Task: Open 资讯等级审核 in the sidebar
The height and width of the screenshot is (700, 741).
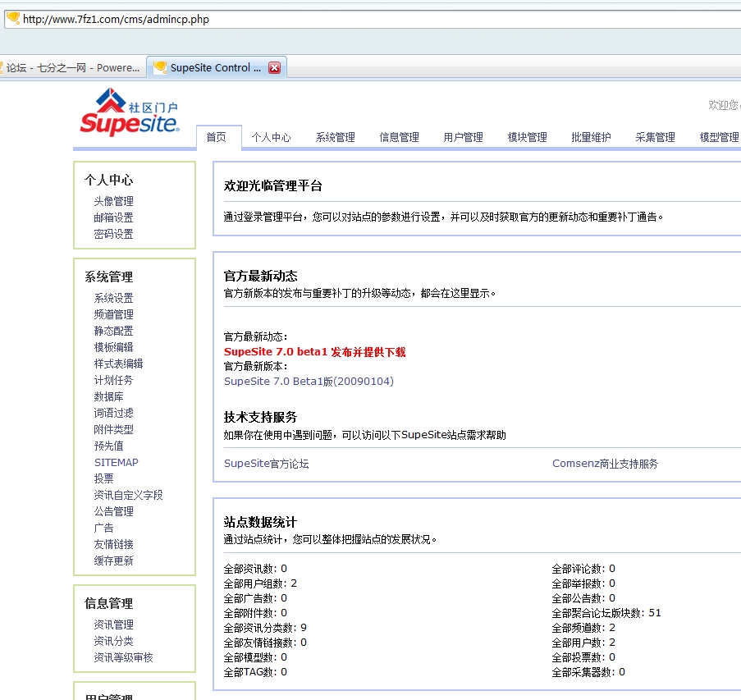Action: tap(123, 657)
